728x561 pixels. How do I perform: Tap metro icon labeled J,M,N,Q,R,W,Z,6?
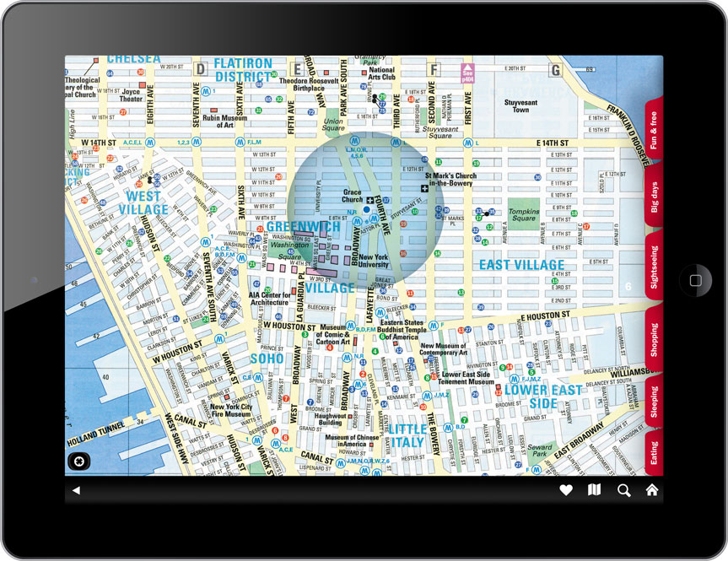click(x=340, y=463)
